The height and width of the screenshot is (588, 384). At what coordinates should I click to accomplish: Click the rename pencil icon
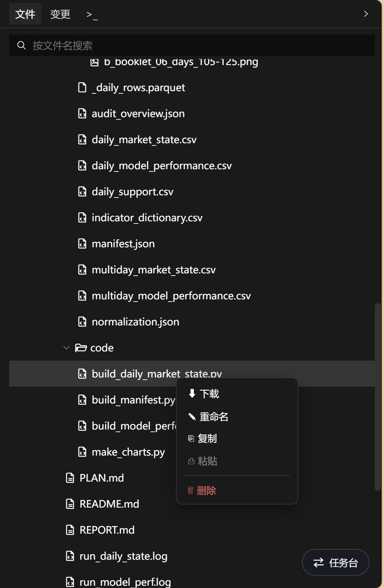click(x=192, y=416)
